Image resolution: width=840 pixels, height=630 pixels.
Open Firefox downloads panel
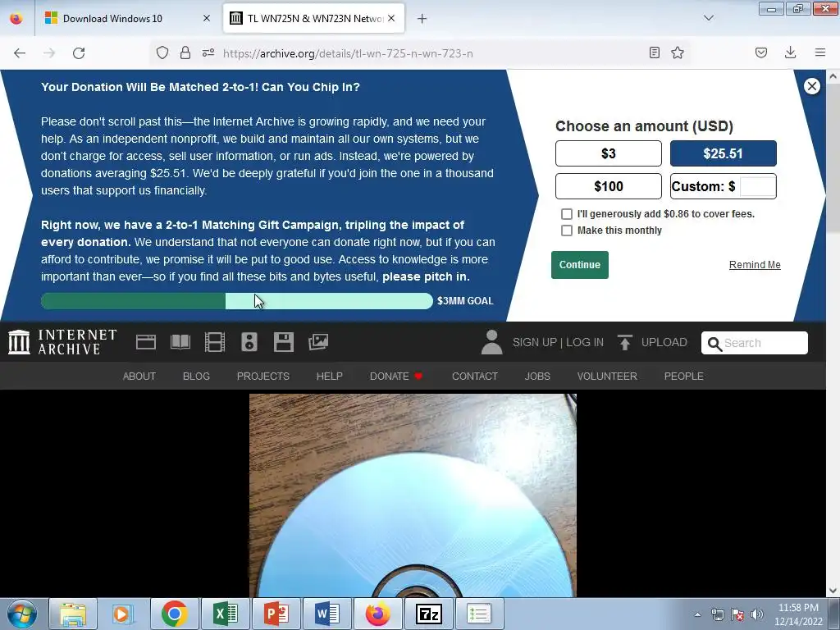pos(790,52)
